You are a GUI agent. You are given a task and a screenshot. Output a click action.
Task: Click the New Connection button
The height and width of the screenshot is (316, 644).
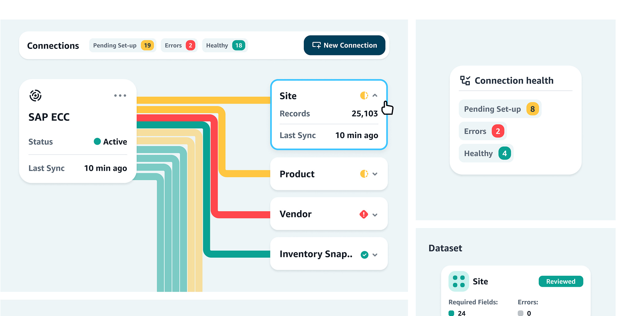(x=344, y=45)
